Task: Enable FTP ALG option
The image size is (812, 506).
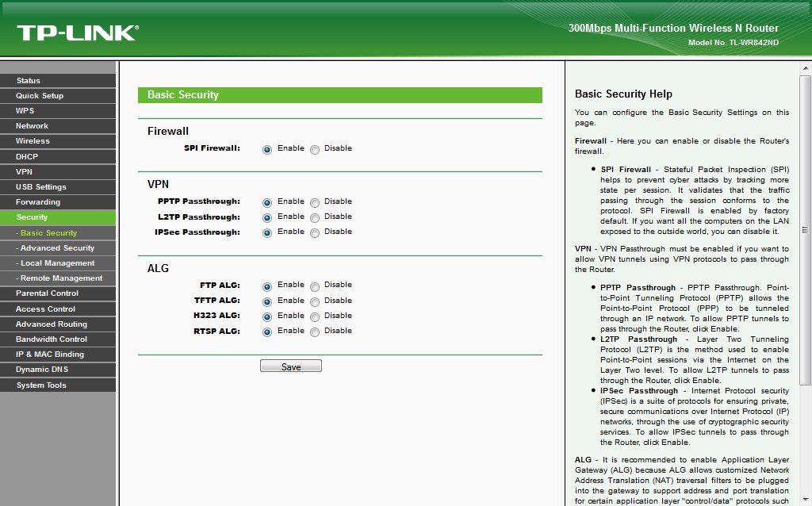Action: click(x=267, y=286)
